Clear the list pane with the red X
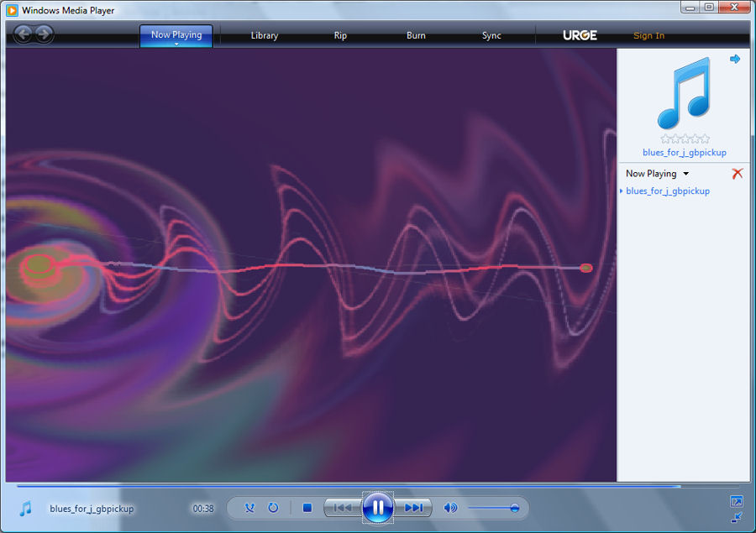 coord(738,174)
